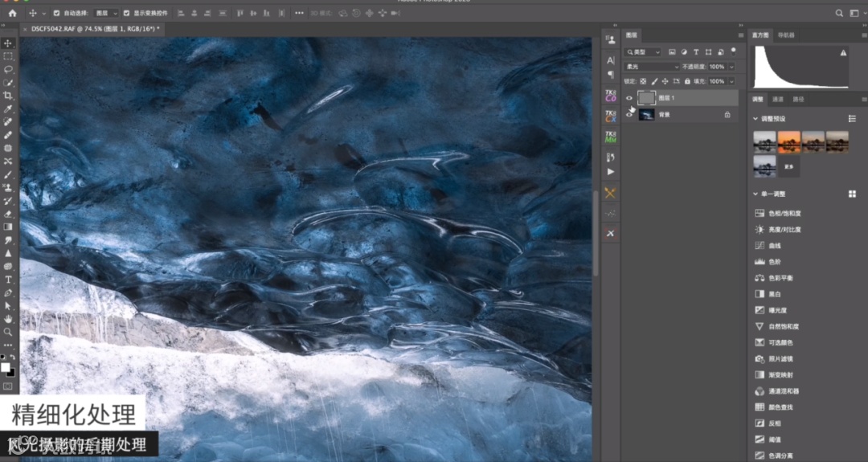
Task: Uncheck the 自动选择 checkbox
Action: click(56, 14)
